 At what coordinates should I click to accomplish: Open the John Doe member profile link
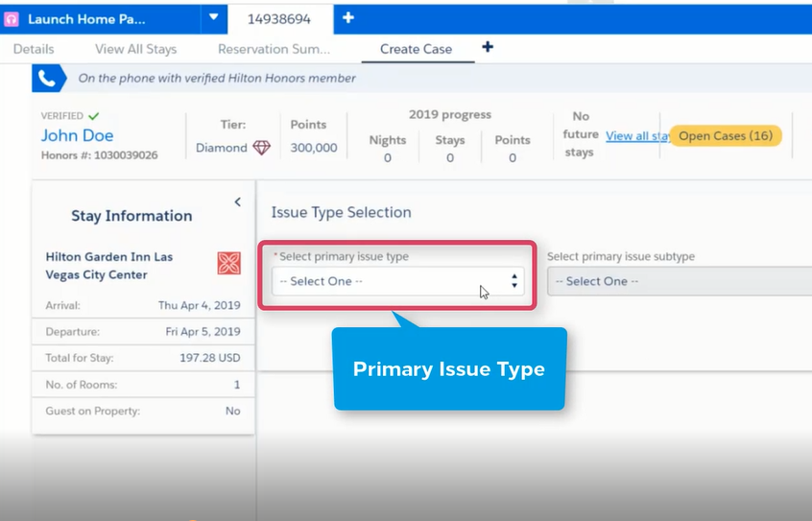pyautogui.click(x=77, y=135)
